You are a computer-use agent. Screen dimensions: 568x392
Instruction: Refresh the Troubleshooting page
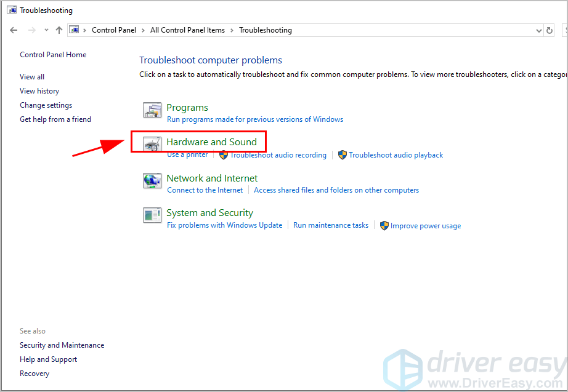(550, 30)
